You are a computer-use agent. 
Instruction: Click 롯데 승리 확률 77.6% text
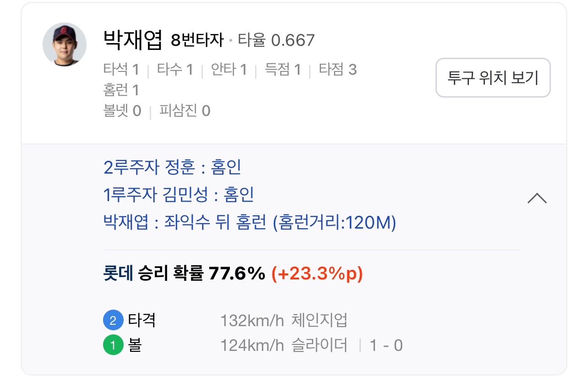point(185,274)
